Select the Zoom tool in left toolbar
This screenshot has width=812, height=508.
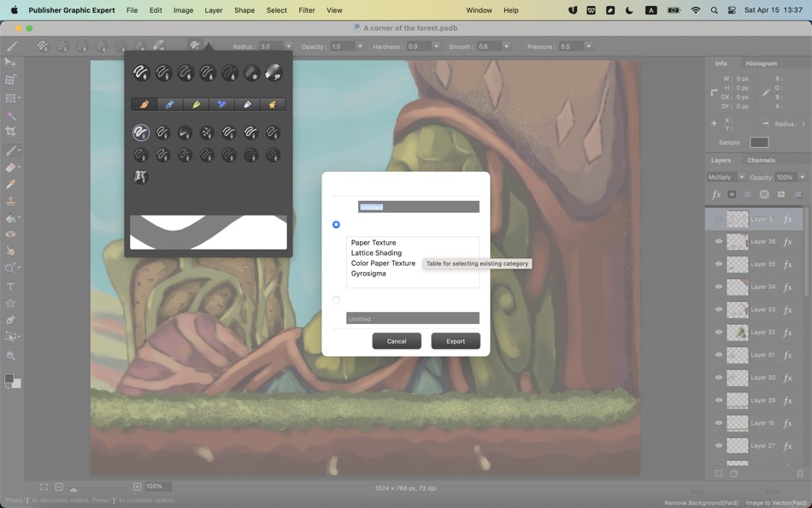tap(10, 268)
